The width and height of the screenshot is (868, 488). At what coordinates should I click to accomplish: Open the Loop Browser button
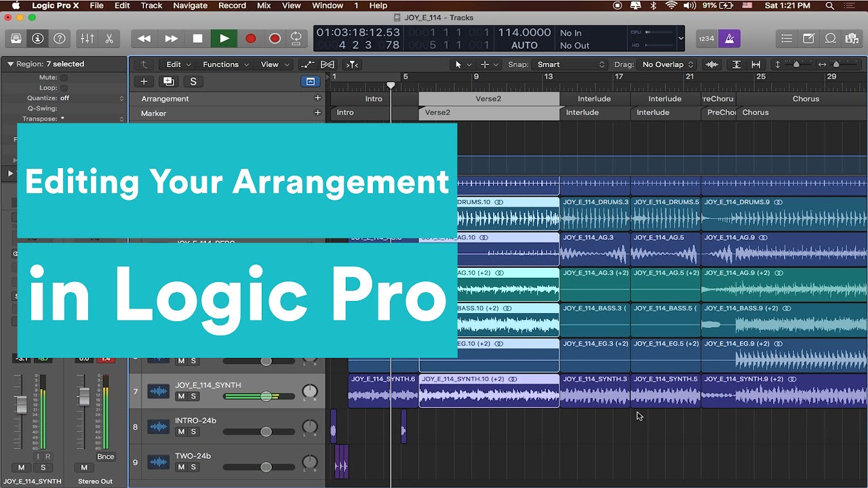830,39
